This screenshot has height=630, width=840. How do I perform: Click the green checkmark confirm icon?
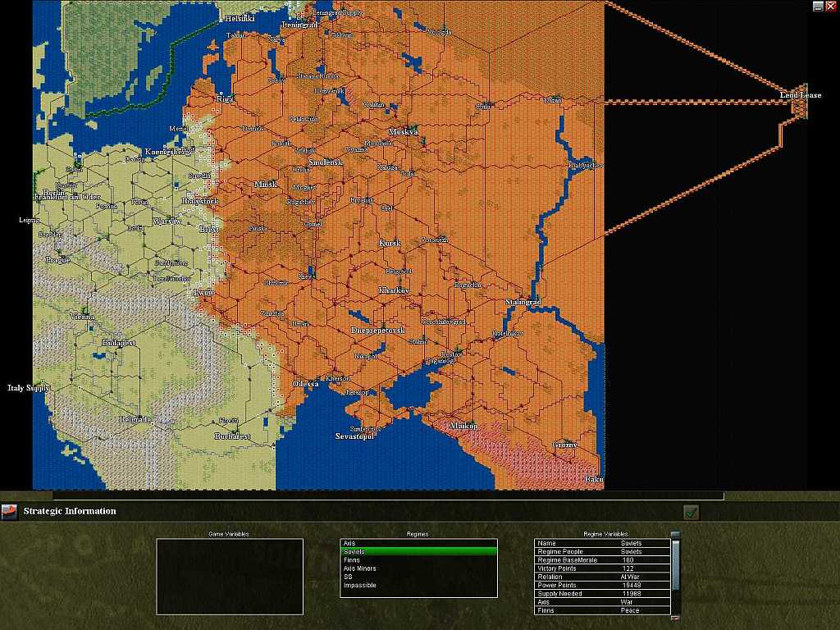(x=691, y=512)
